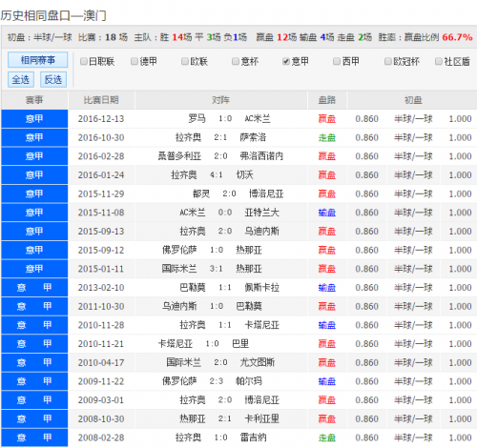
Task: Click away team 亚特兰大
Action: pyautogui.click(x=261, y=213)
